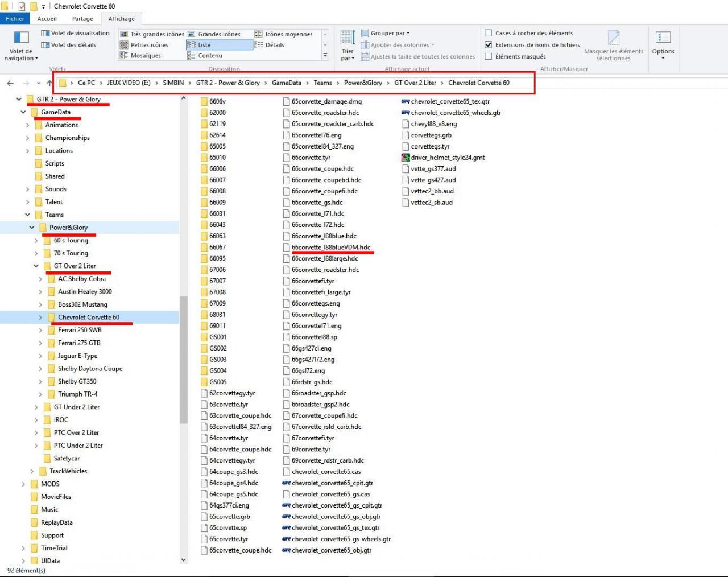Choose the Contenu layout
The image size is (728, 577).
point(205,56)
